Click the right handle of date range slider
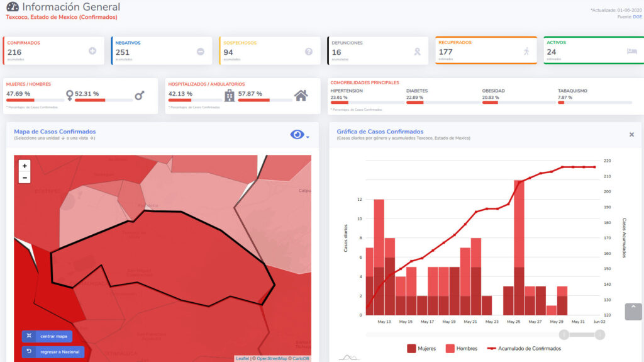Viewport: 644px width, 362px height. click(599, 334)
